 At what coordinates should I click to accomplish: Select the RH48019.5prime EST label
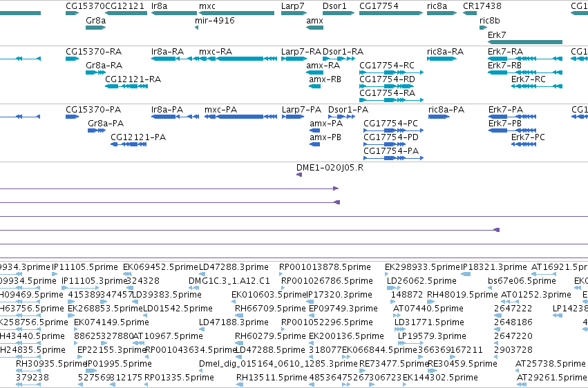(x=462, y=294)
